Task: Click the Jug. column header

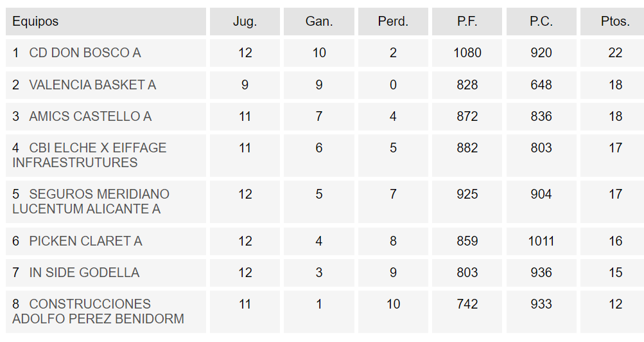Action: 245,21
